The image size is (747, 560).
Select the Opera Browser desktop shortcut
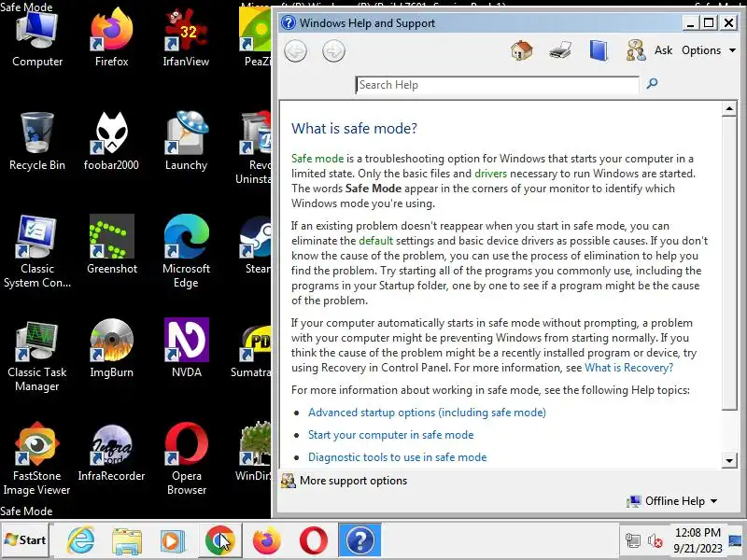tap(186, 459)
